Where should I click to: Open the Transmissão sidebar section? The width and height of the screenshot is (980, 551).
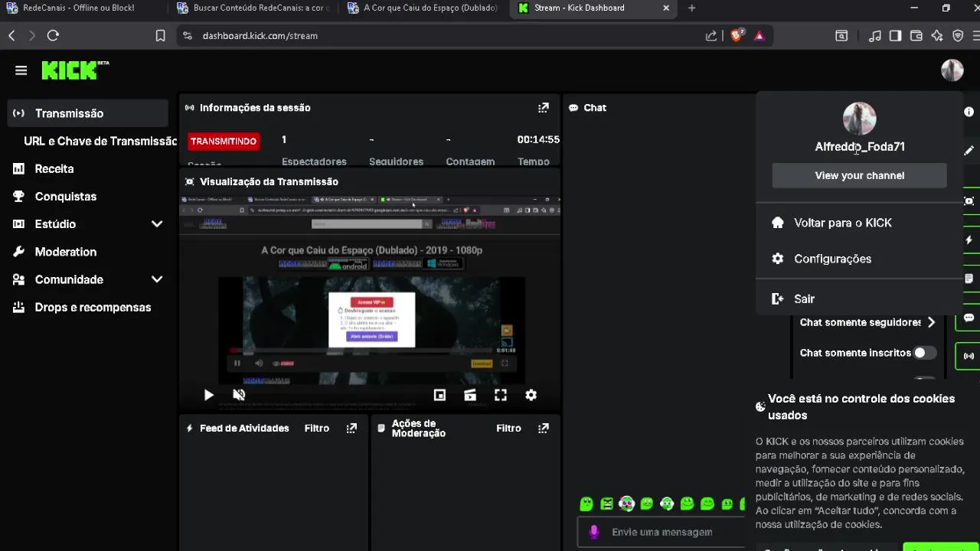click(x=88, y=113)
